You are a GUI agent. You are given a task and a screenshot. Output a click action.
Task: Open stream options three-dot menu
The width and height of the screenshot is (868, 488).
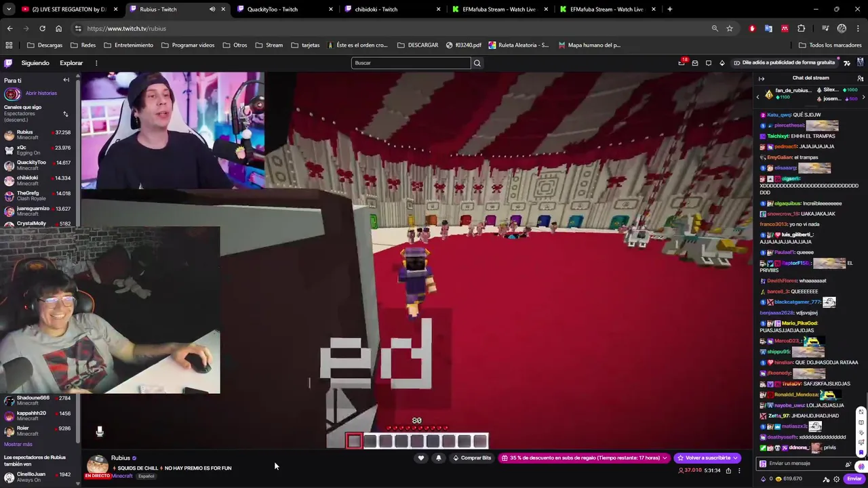coord(739,470)
